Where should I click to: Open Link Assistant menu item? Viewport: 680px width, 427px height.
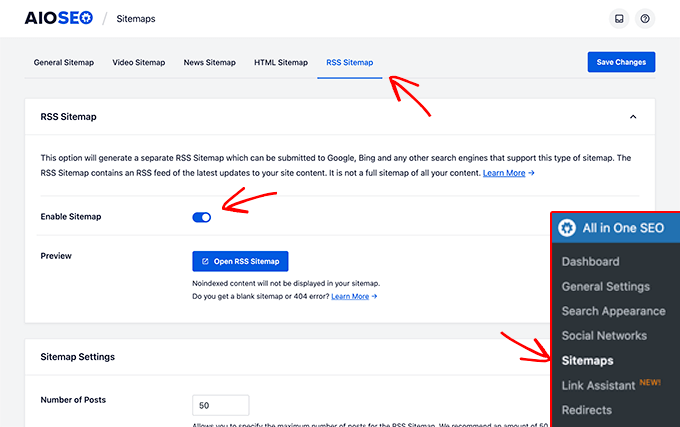click(x=598, y=385)
